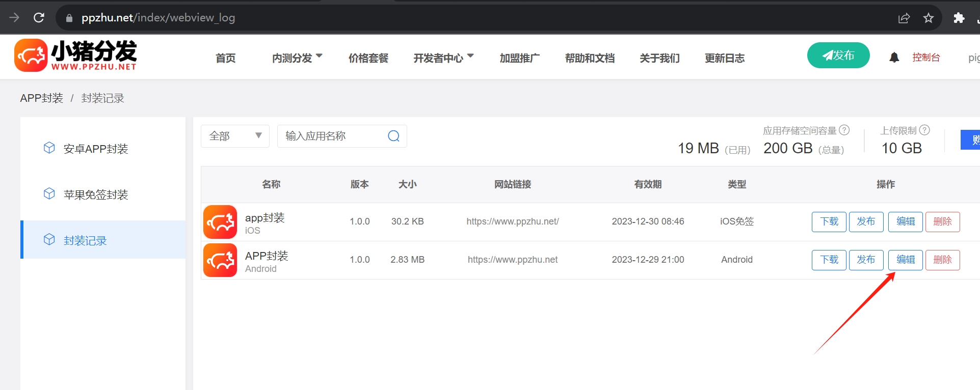Go to 价格套餐 page

[x=368, y=58]
